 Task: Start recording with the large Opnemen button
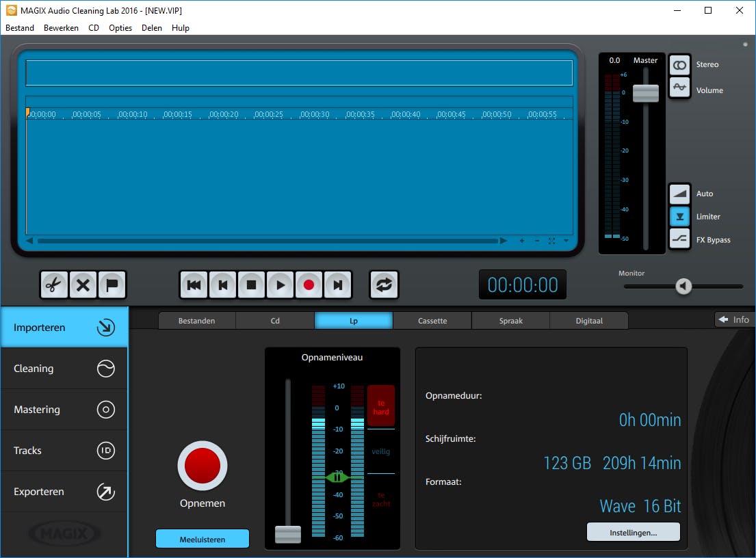[x=203, y=466]
